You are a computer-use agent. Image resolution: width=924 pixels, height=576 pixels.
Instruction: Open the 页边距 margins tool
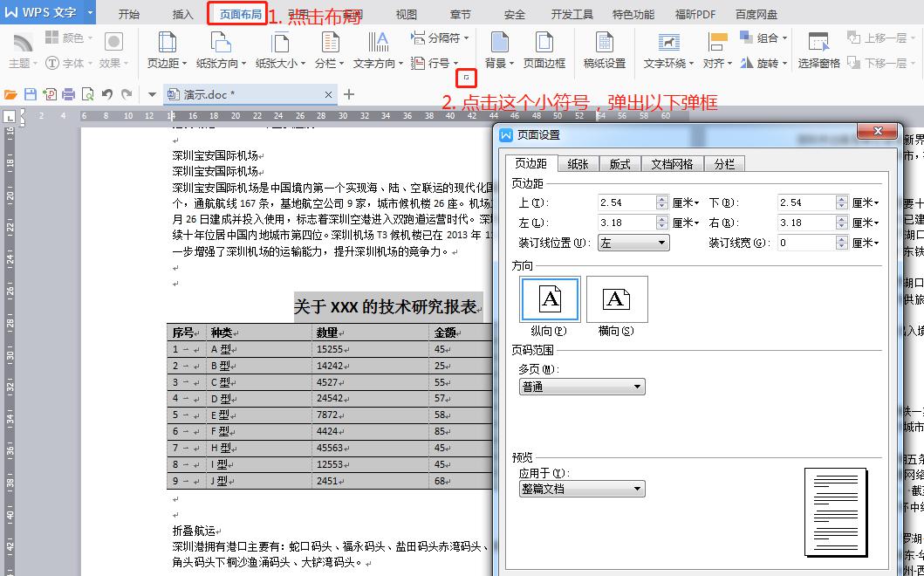(x=167, y=50)
